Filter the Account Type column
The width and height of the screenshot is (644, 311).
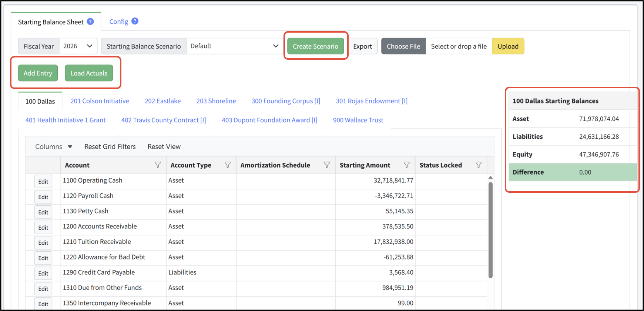tap(228, 165)
